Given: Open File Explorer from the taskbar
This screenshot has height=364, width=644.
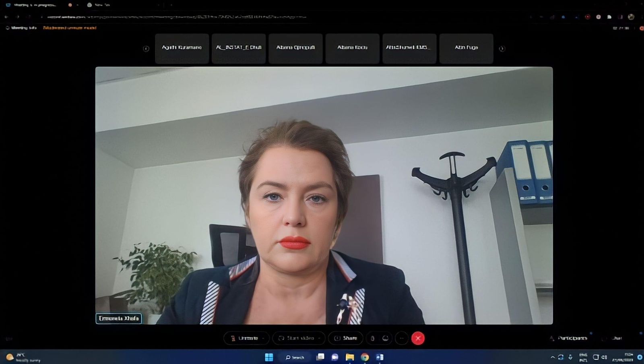Looking at the screenshot, I should point(350,357).
